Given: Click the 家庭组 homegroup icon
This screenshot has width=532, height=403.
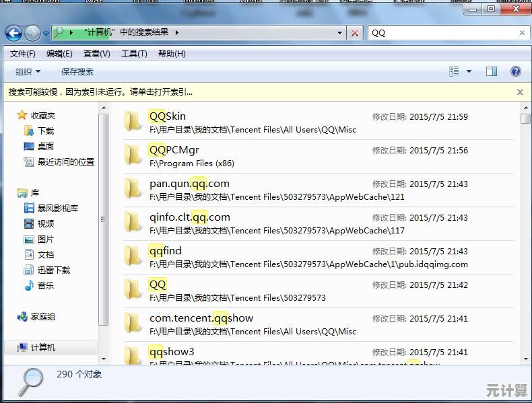Looking at the screenshot, I should click(22, 317).
